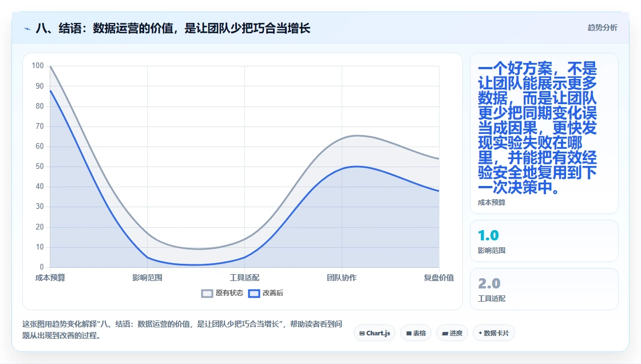Click the 成本预算 x-axis label
Viewport: 641px width, 364px height.
point(50,278)
